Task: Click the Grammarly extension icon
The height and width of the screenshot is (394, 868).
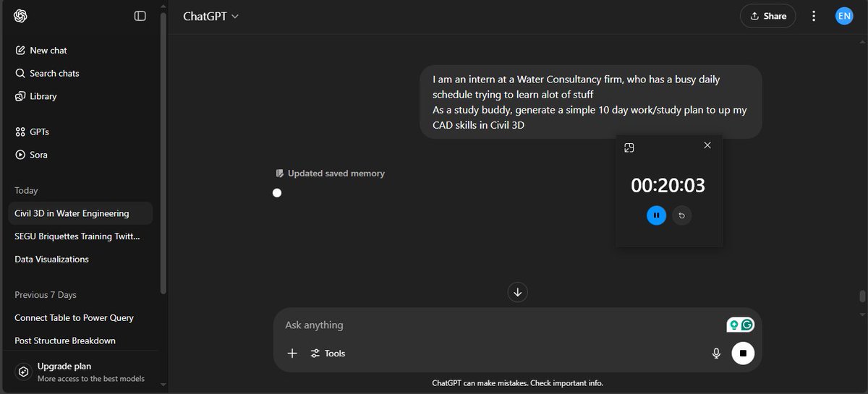Action: coord(748,325)
